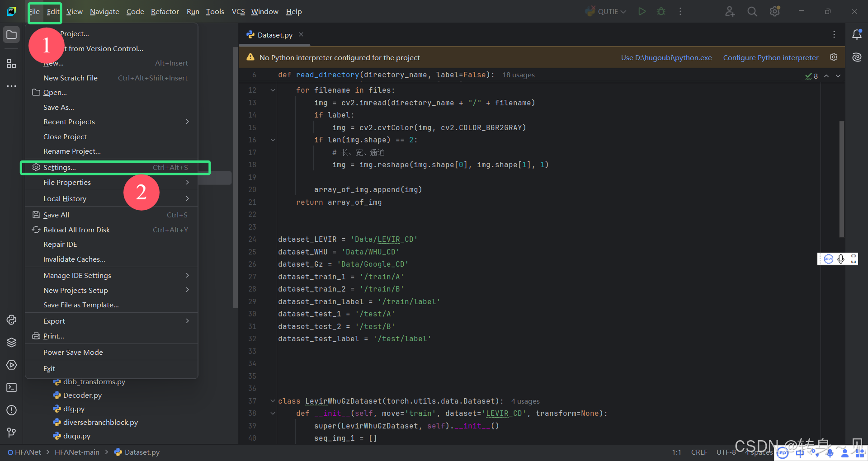Viewport: 868px width, 461px height.
Task: Choose Settings... from the File menu
Action: tap(112, 167)
